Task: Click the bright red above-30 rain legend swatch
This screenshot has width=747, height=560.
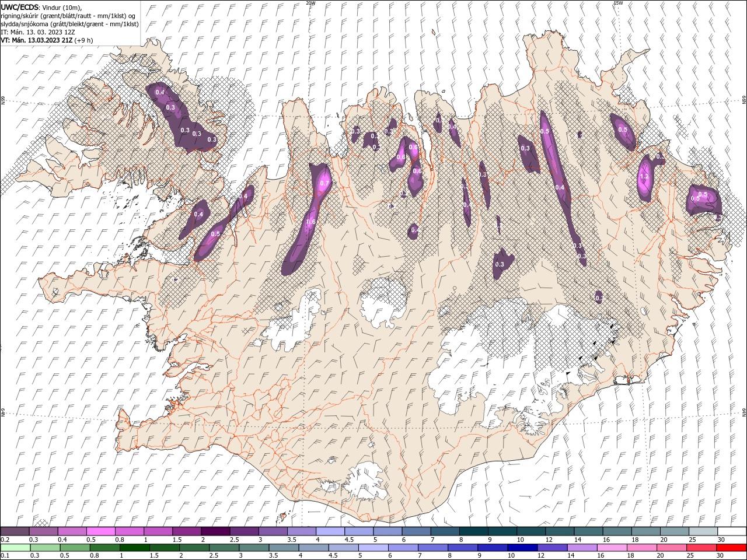Action: 731,548
